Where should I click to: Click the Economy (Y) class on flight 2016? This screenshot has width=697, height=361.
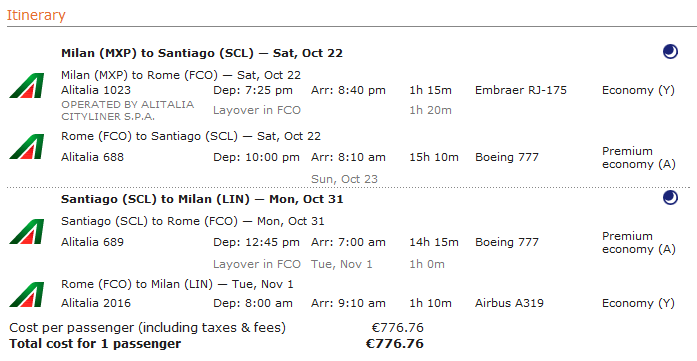tap(638, 303)
